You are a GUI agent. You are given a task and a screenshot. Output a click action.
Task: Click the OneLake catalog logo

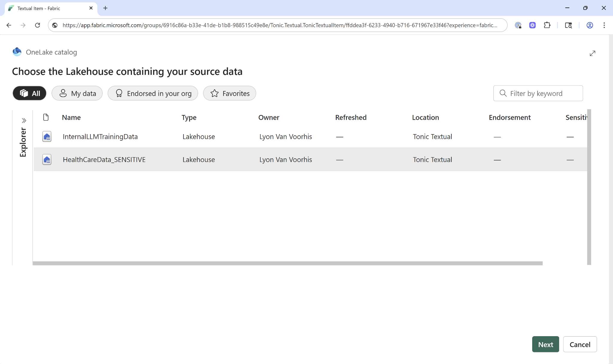pos(17,52)
